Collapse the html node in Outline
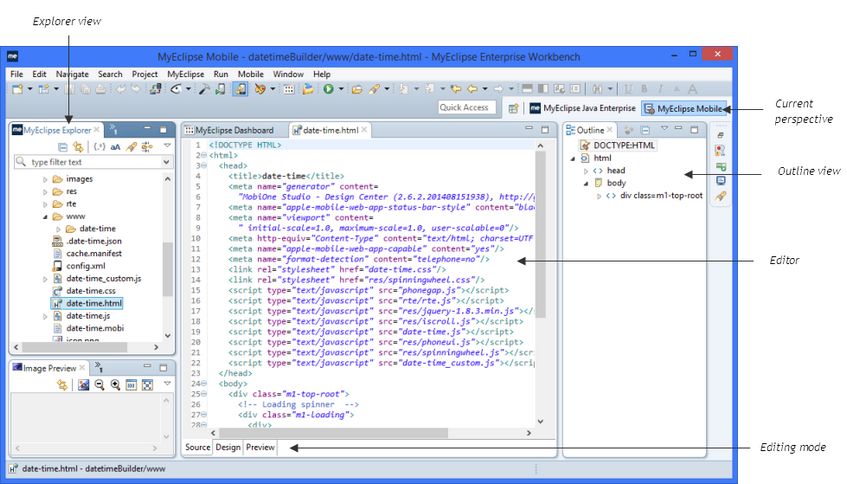The height and width of the screenshot is (484, 847). pos(573,158)
